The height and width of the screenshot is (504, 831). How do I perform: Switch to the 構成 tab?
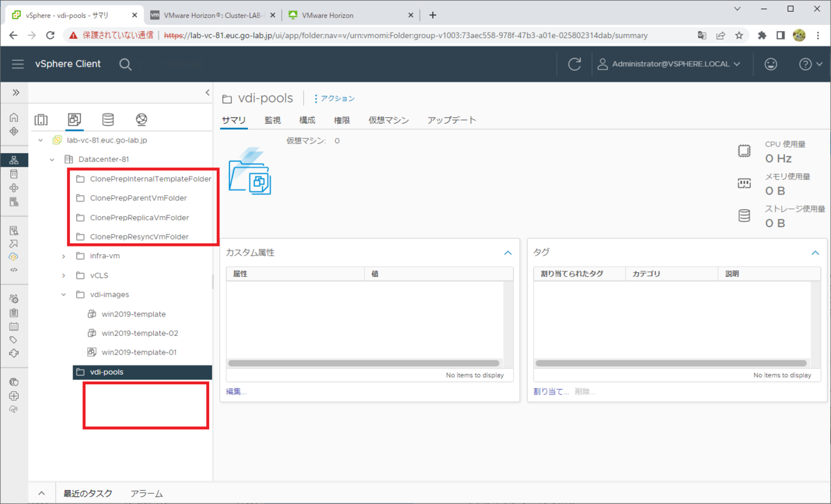[x=307, y=120]
